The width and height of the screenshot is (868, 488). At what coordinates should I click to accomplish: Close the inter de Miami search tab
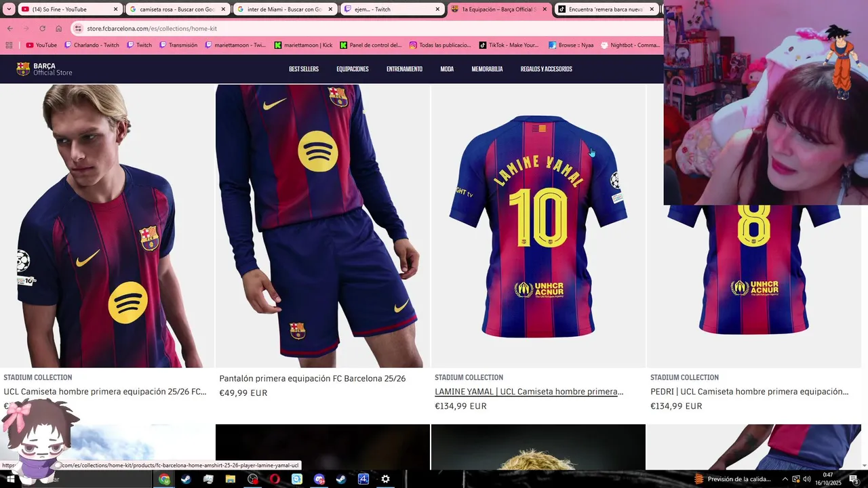click(330, 9)
